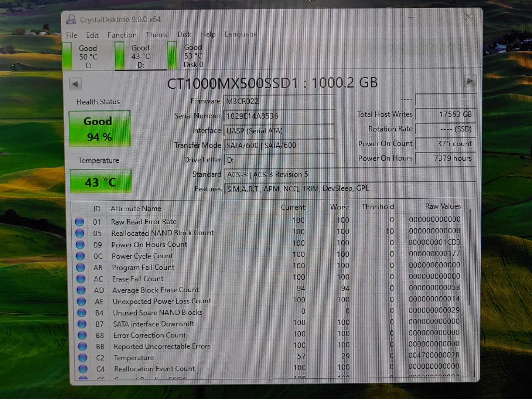This screenshot has height=399, width=532.
Task: Click the Threshold column header
Action: [378, 207]
